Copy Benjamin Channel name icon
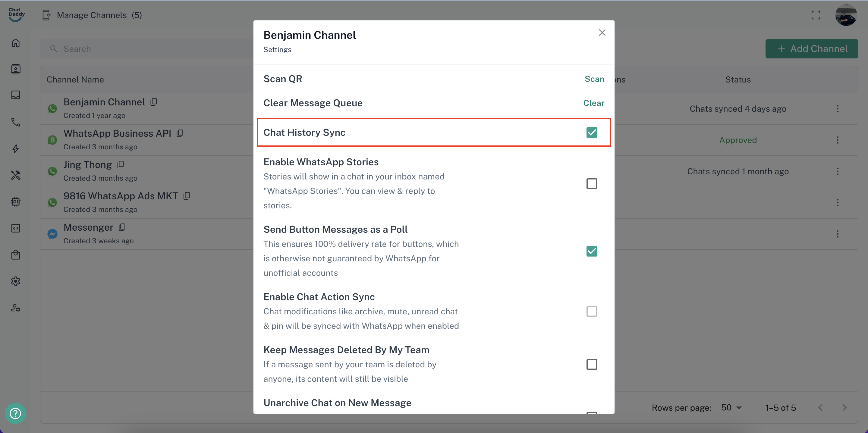 click(154, 102)
